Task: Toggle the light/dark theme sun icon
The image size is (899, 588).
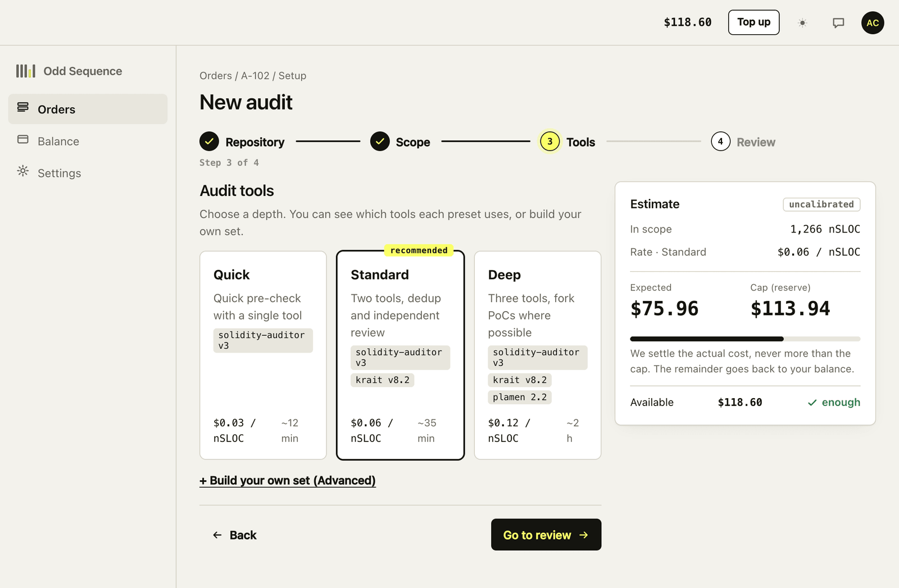Action: (x=802, y=23)
